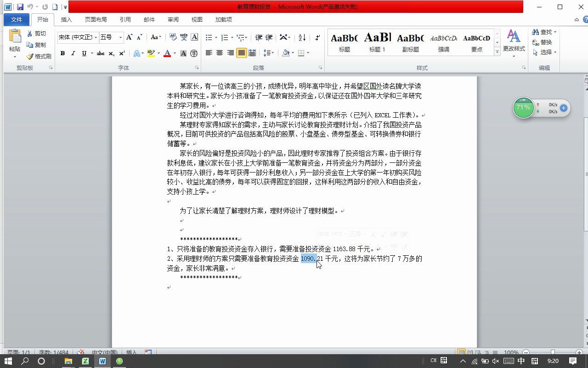Expand the Find (查找) dropdown arrow
The height and width of the screenshot is (368, 588).
[555, 32]
